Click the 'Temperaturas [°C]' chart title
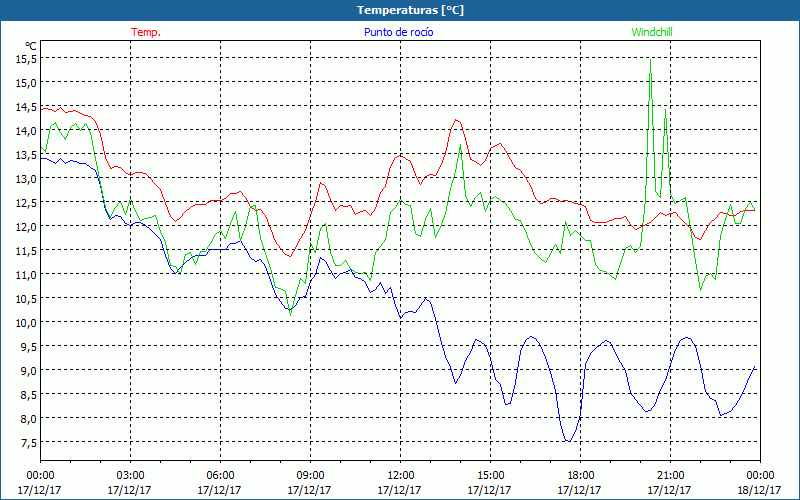The height and width of the screenshot is (500, 800). click(x=410, y=10)
